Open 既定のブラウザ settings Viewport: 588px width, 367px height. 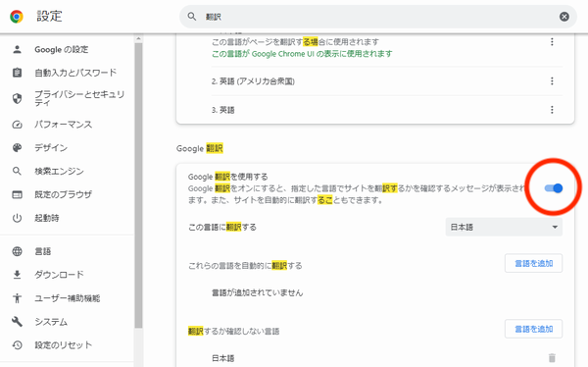[63, 194]
